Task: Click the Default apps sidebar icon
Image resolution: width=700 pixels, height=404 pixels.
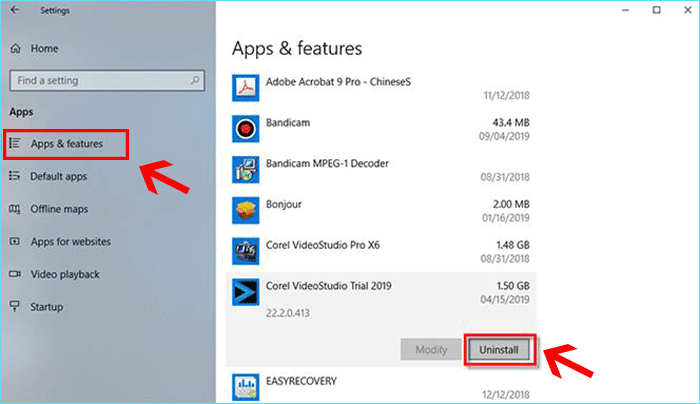Action: pyautogui.click(x=15, y=176)
